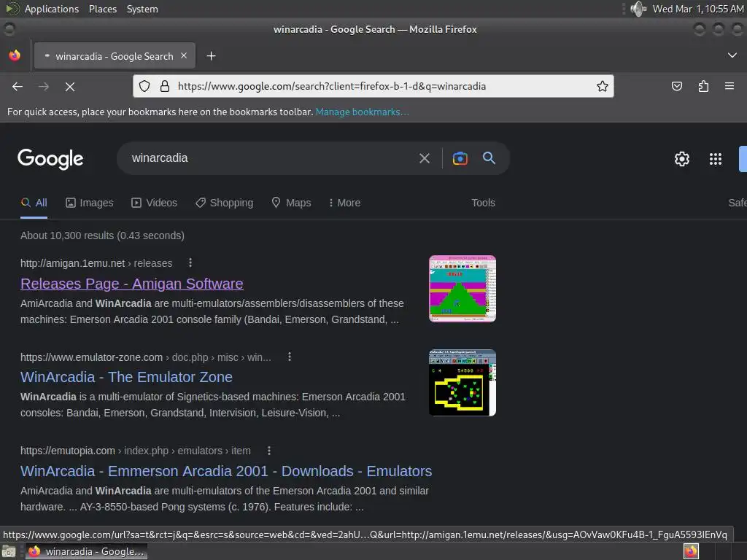747x560 pixels.
Task: Switch to Maps results tab
Action: pyautogui.click(x=291, y=203)
